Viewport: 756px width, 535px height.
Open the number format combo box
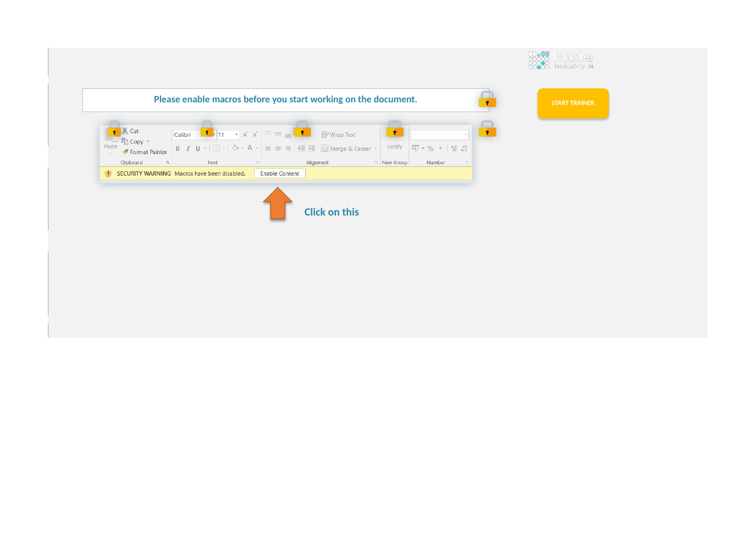pos(439,135)
